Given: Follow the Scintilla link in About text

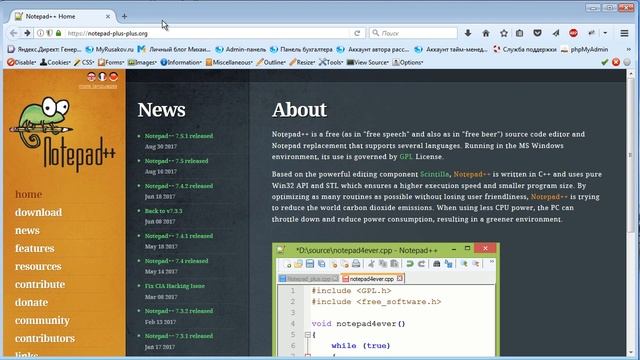Looking at the screenshot, I should click(434, 174).
